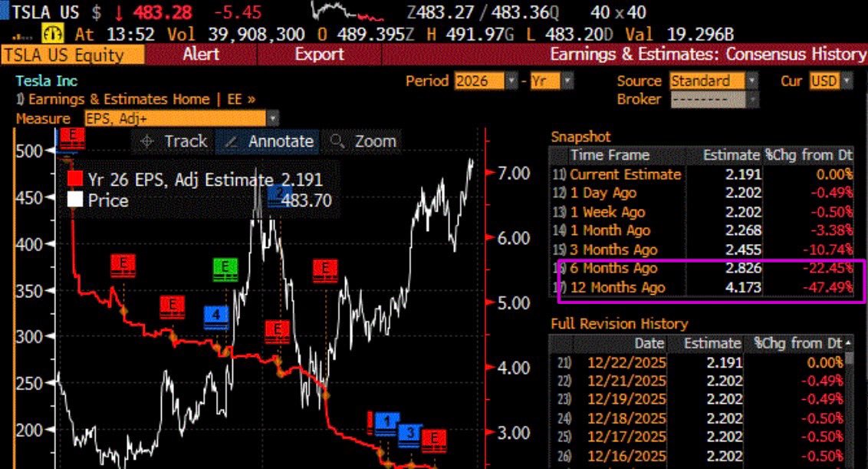Image resolution: width=868 pixels, height=469 pixels.
Task: Click the 2.826 estimate value
Action: (x=743, y=269)
